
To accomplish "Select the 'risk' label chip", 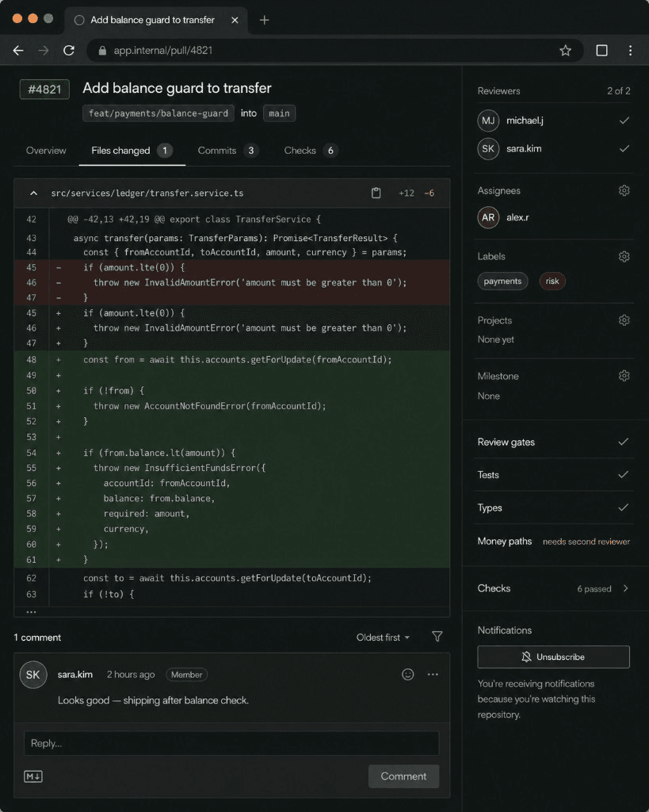I will pyautogui.click(x=552, y=282).
